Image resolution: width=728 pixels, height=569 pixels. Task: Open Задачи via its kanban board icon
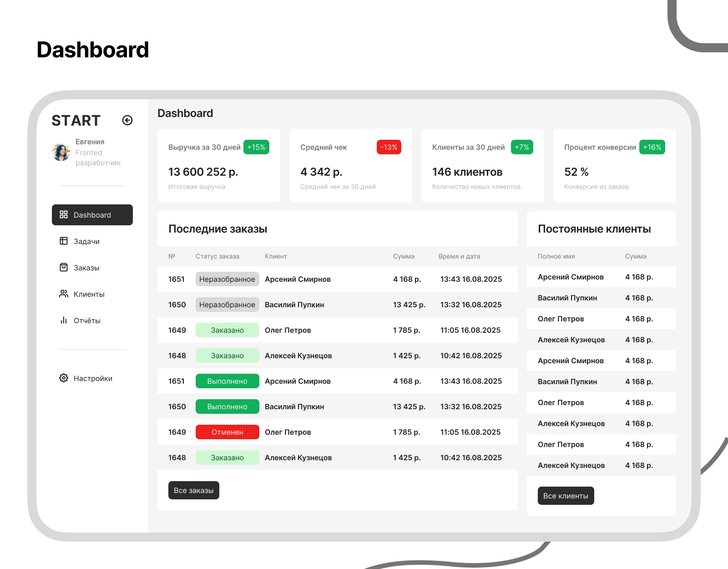[64, 241]
